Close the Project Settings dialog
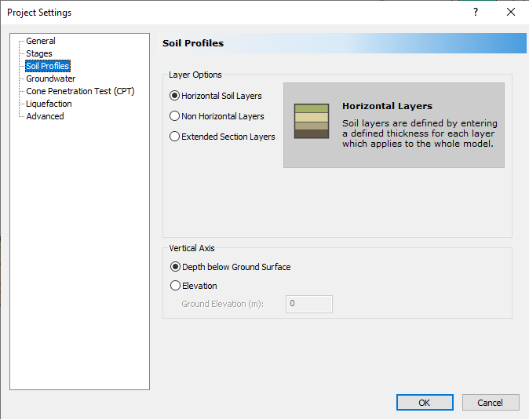This screenshot has height=420, width=529. click(511, 12)
